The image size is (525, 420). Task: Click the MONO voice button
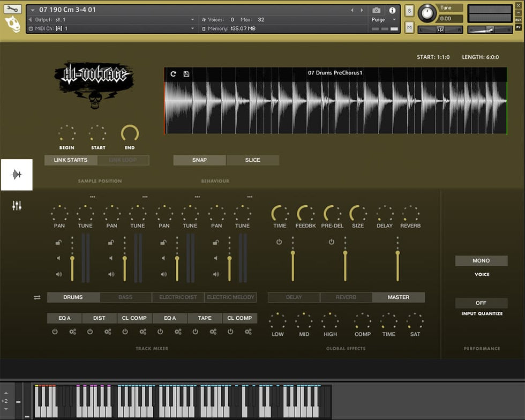tap(481, 261)
